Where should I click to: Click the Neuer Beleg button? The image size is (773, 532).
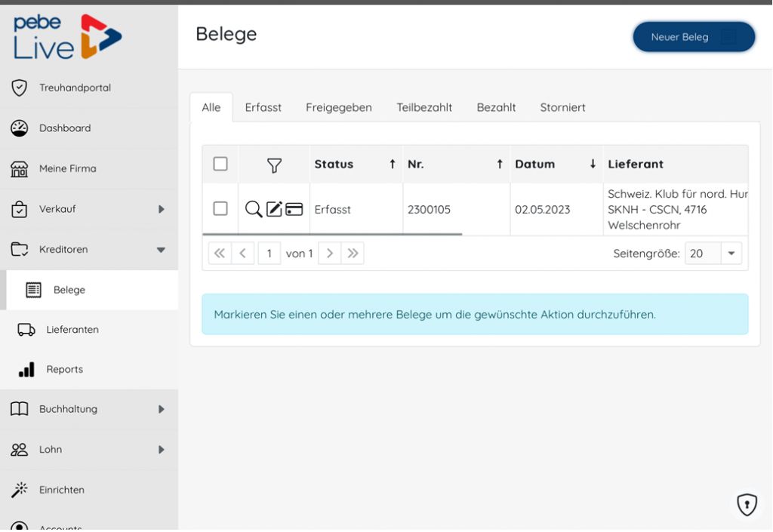point(694,37)
